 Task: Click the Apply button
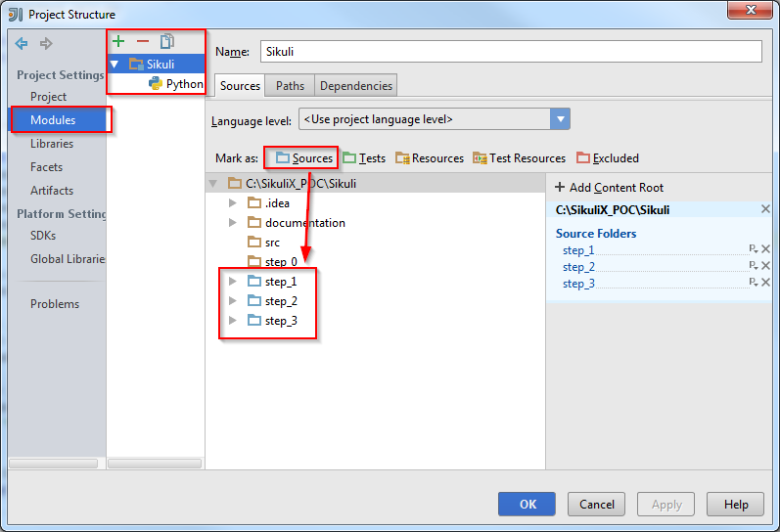666,505
